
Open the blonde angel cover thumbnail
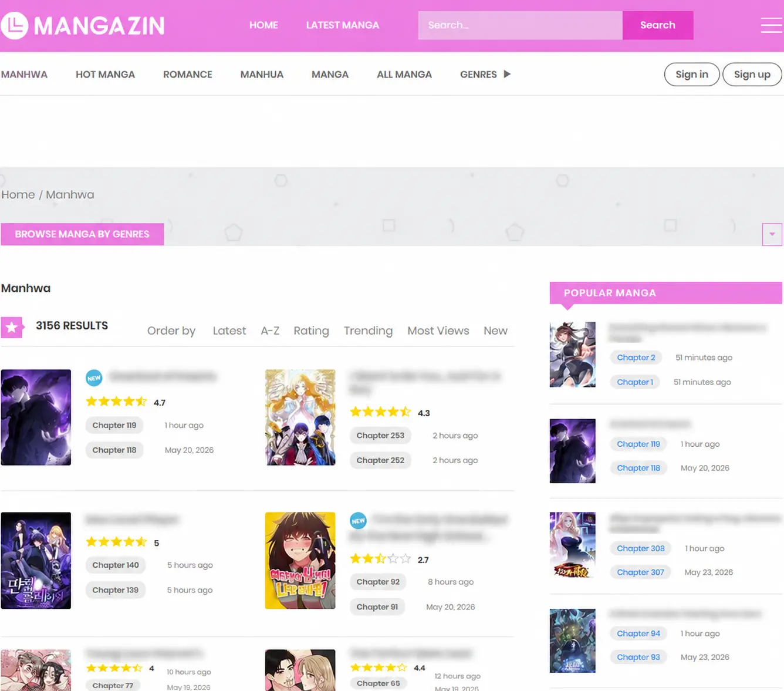click(x=300, y=417)
